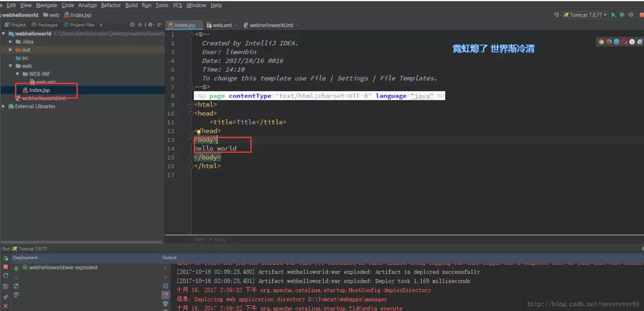Click the scroll from source target icon
Screen dimensions: 644x311
[133, 25]
